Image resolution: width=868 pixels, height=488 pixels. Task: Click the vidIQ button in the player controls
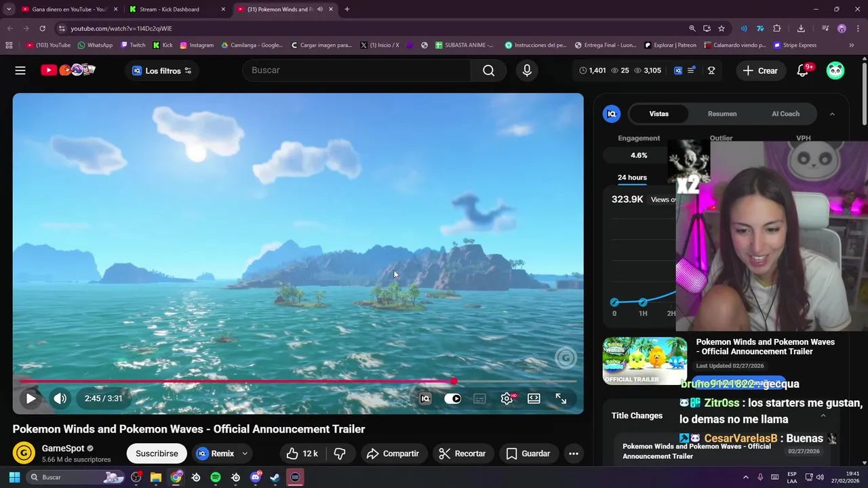click(x=425, y=399)
